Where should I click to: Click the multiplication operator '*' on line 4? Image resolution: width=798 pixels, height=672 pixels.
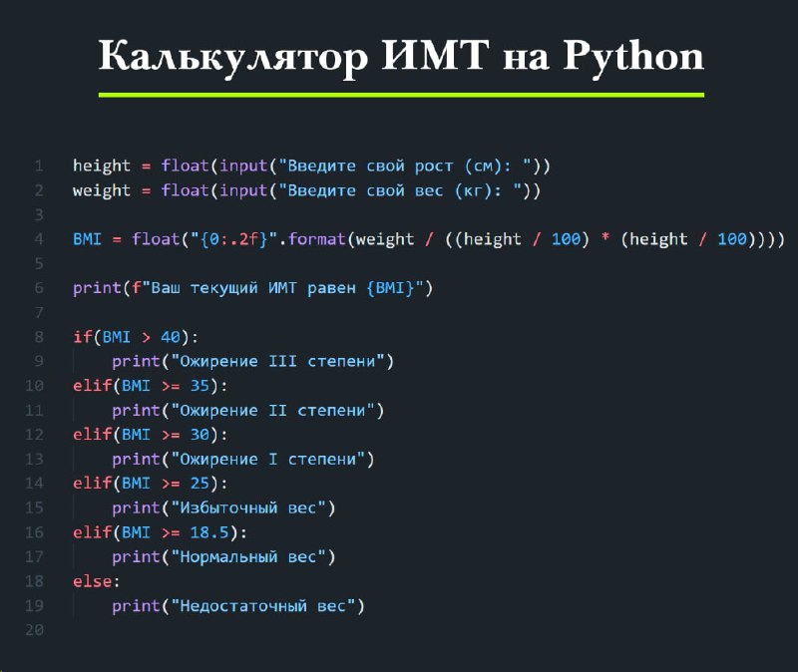pyautogui.click(x=605, y=238)
